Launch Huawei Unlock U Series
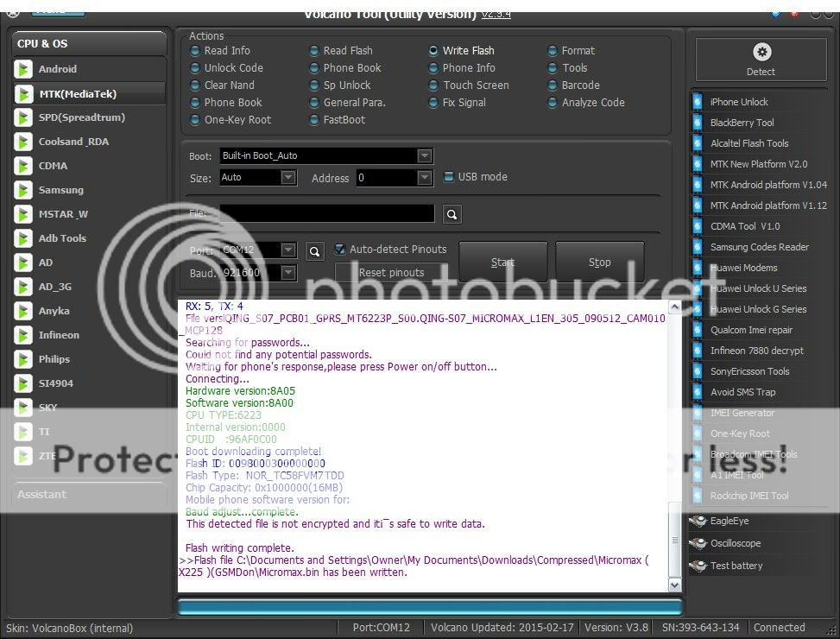The image size is (840, 639). coord(758,288)
